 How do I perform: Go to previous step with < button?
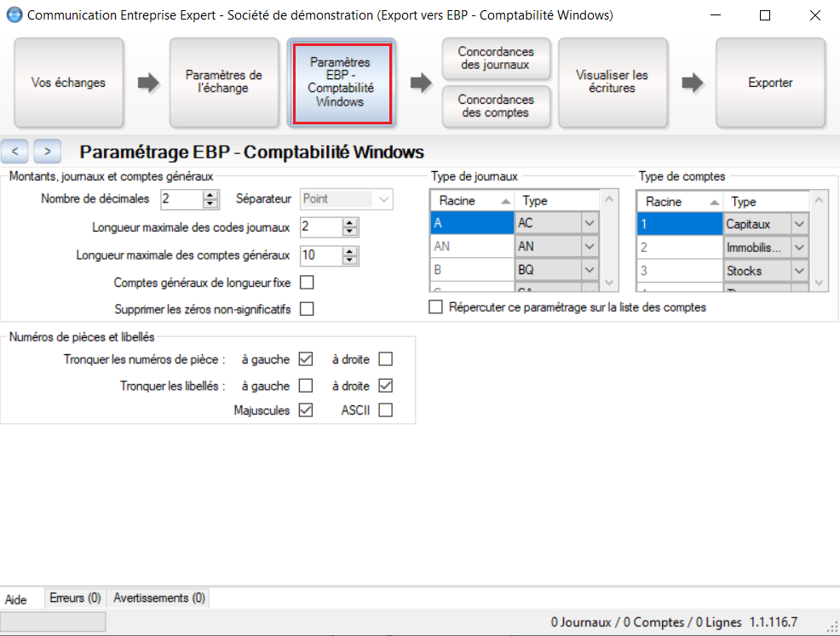15,152
